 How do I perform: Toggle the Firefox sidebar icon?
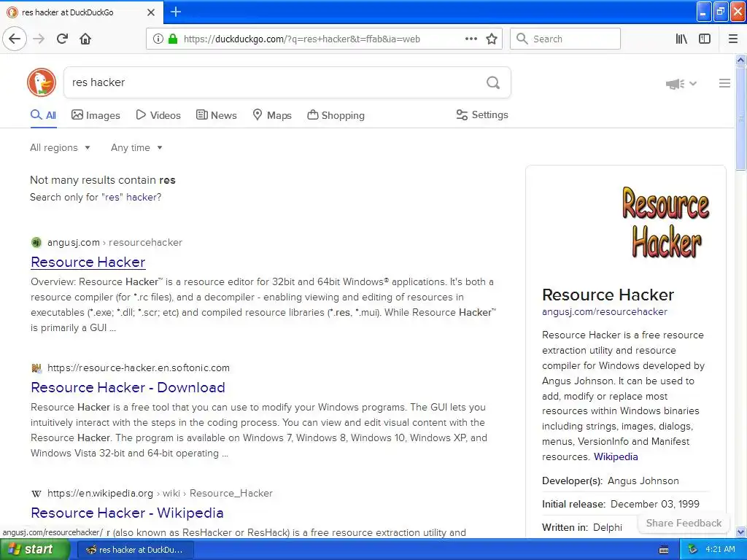point(705,39)
